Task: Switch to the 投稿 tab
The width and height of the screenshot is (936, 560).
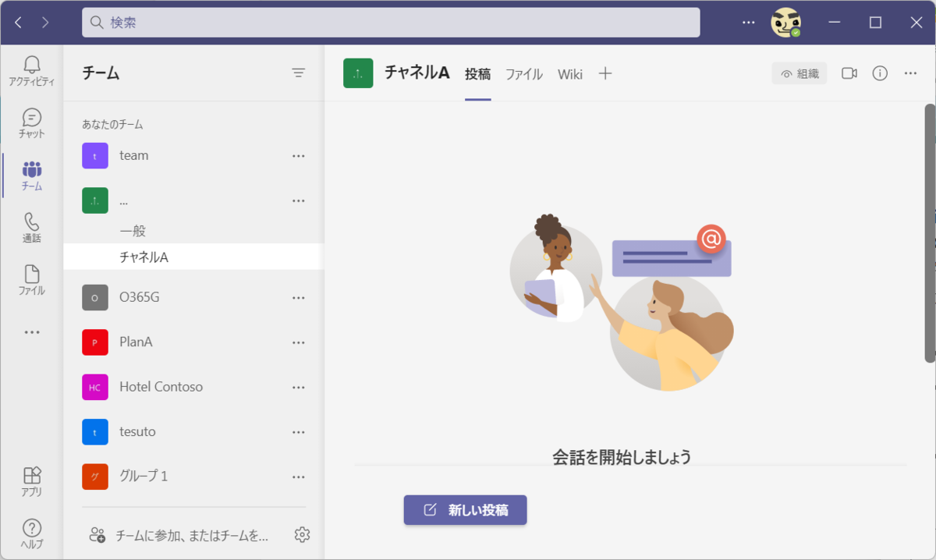Action: [478, 75]
